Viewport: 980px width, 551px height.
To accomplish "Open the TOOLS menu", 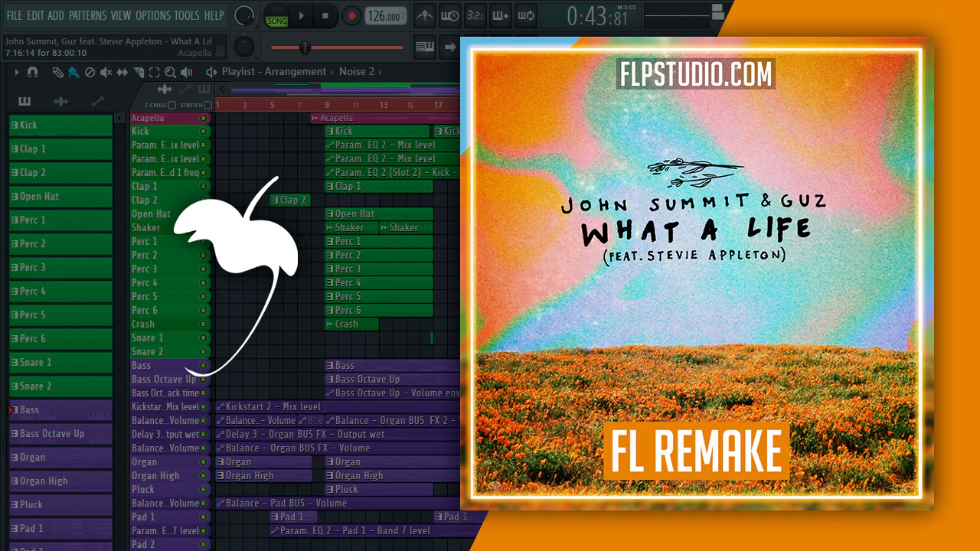I will (x=187, y=15).
